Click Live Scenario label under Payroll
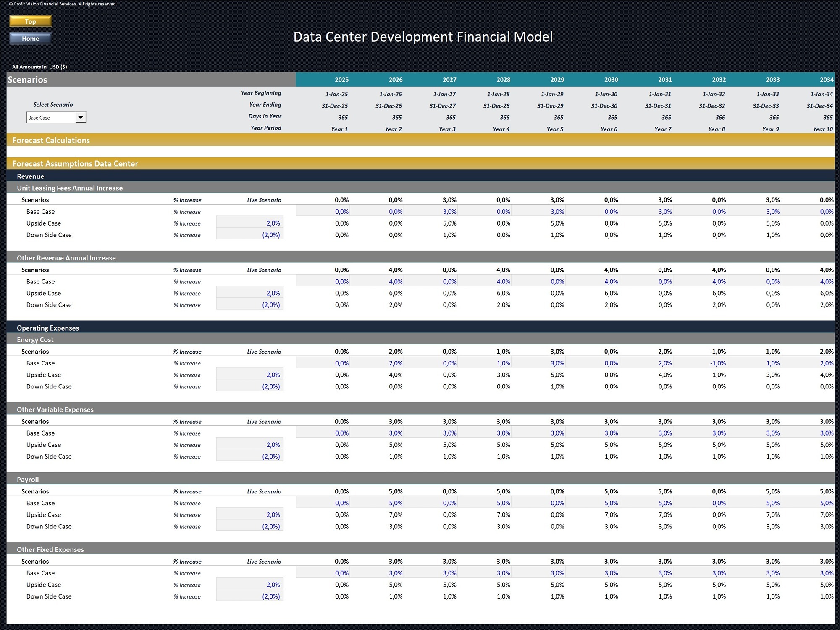Viewport: 840px width, 630px height. pos(264,492)
